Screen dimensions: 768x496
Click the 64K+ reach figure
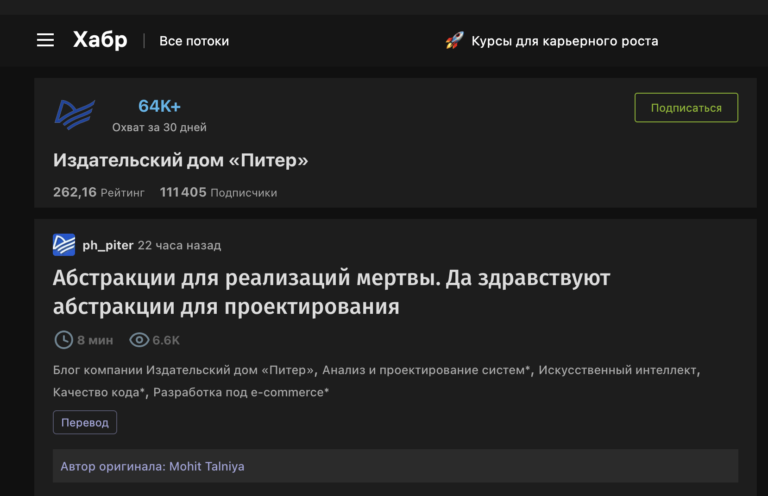click(159, 106)
